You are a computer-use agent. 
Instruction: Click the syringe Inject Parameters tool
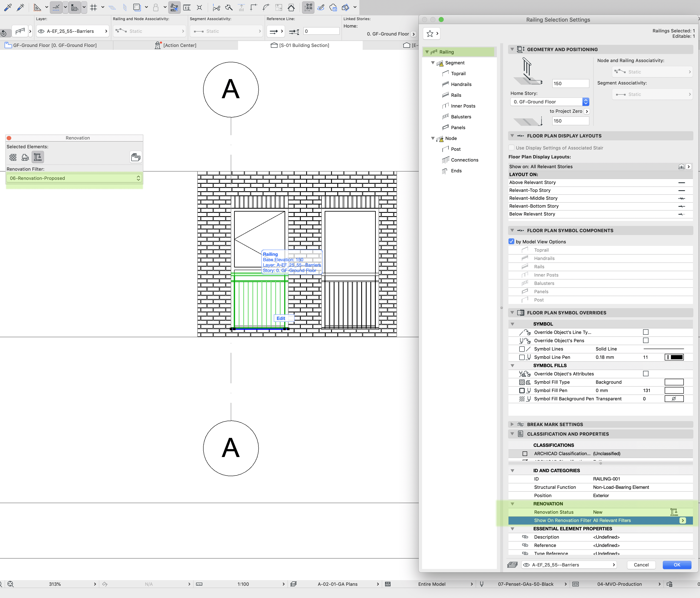pyautogui.click(x=21, y=7)
